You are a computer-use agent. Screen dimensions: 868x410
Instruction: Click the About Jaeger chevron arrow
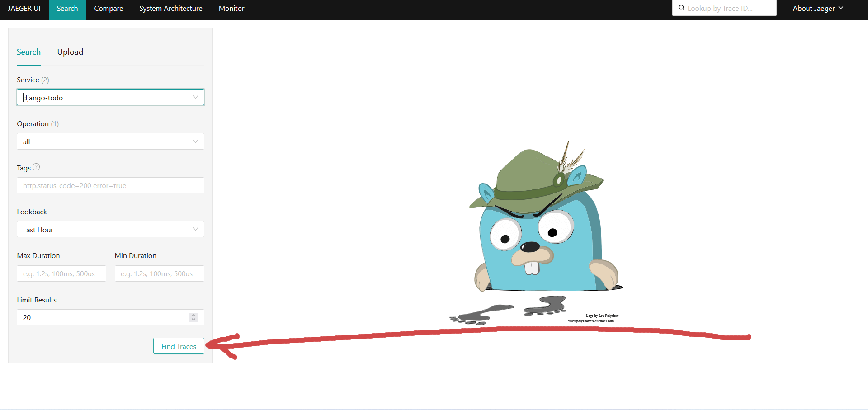coord(841,8)
